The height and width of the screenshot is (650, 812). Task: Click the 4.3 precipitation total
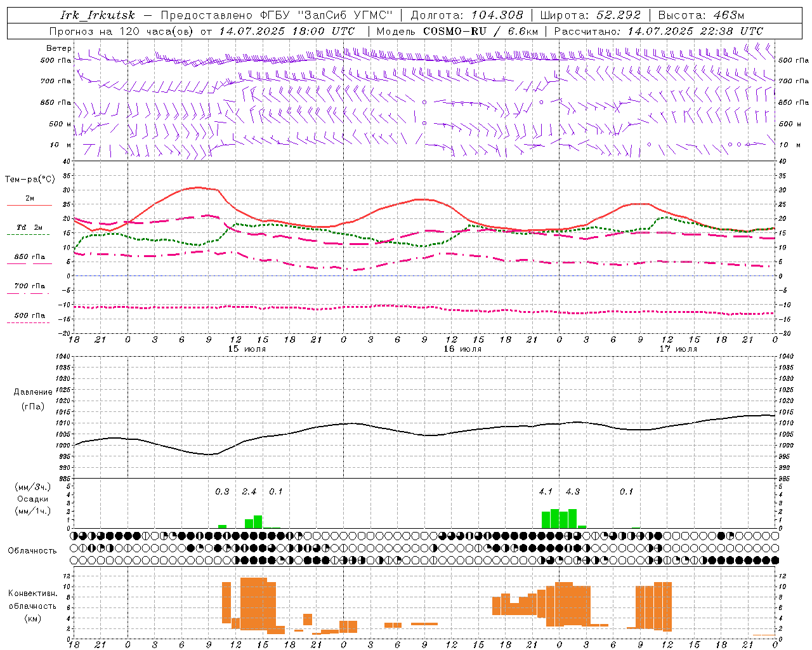click(x=572, y=492)
